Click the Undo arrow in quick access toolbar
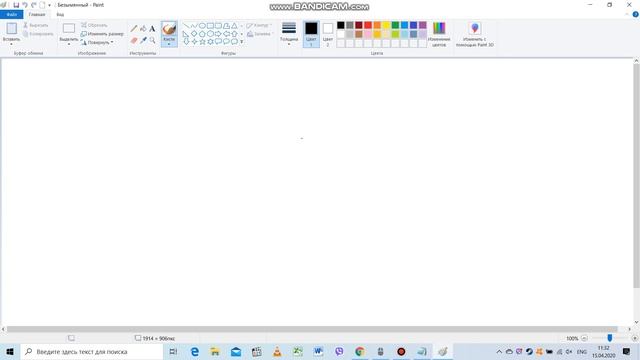640x360 pixels. [x=25, y=5]
